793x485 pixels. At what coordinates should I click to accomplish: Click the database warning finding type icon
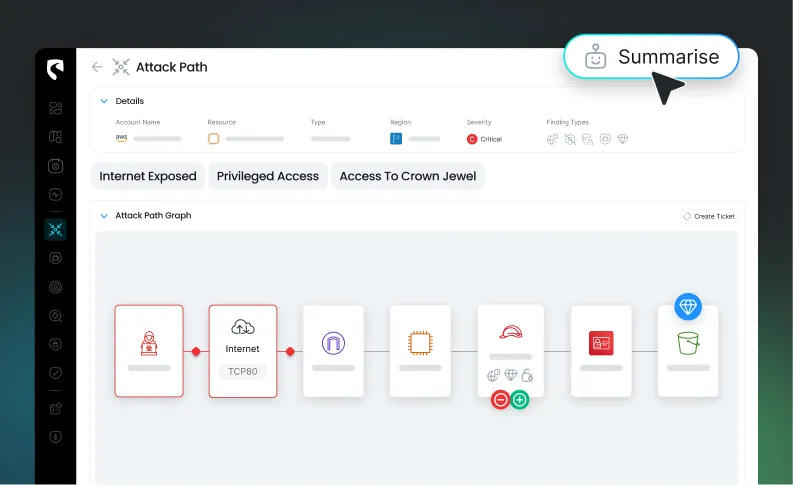click(587, 139)
